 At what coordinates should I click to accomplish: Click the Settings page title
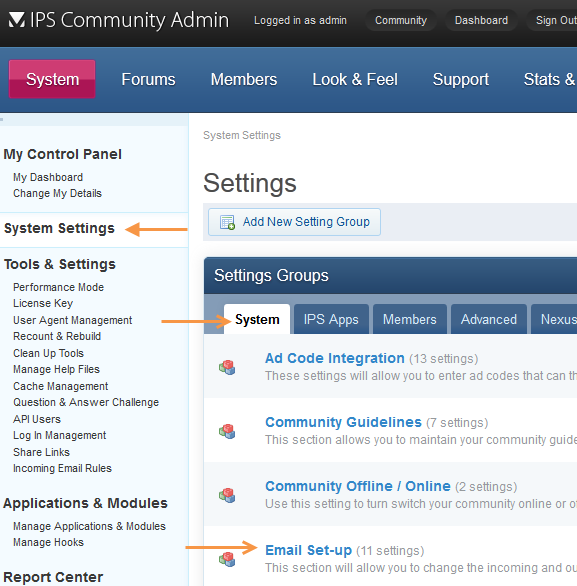250,183
